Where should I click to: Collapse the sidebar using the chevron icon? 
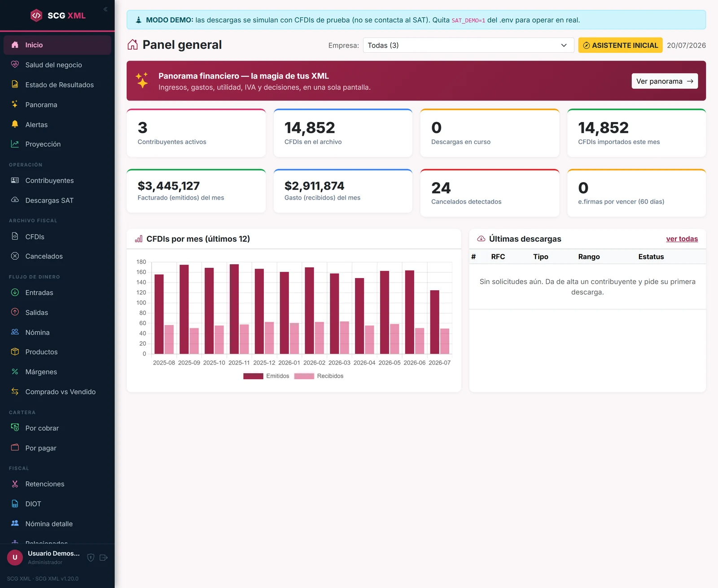pos(105,9)
